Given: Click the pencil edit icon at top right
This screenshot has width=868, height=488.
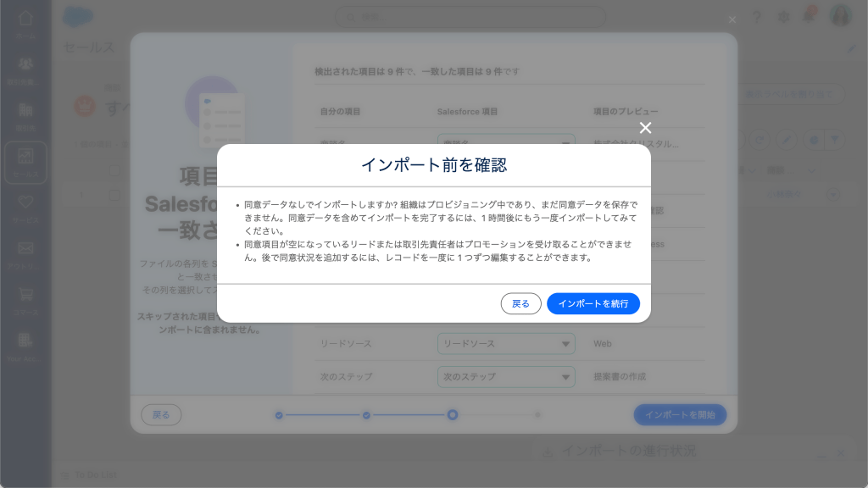Looking at the screenshot, I should point(851,49).
